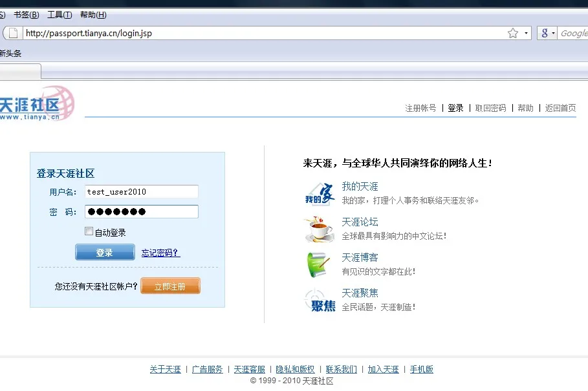This screenshot has width=588, height=391.
Task: Open the 工具(T) menu
Action: 60,15
